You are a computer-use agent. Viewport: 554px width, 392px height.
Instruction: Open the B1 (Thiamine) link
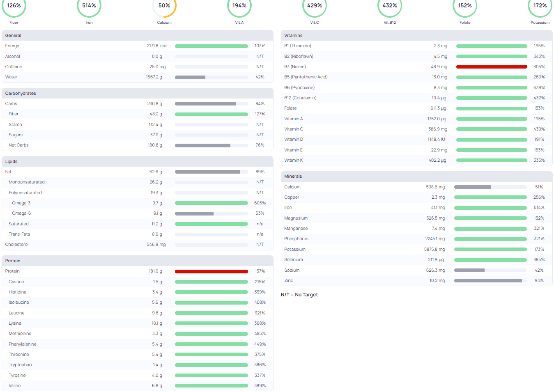click(x=298, y=46)
